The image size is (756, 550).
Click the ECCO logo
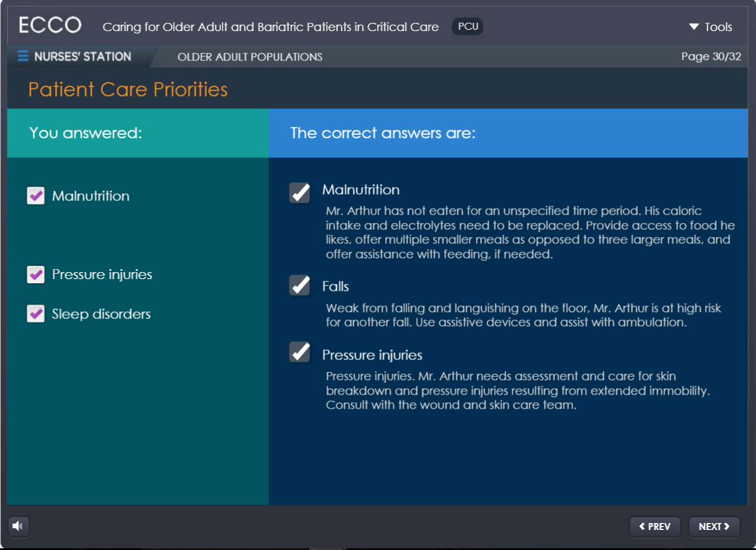50,25
